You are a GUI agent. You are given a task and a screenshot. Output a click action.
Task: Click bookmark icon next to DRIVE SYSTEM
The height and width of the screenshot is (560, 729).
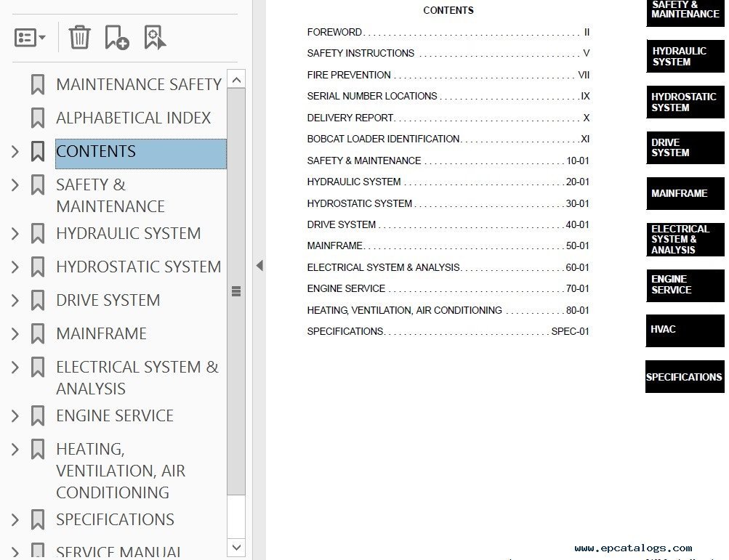pos(38,301)
